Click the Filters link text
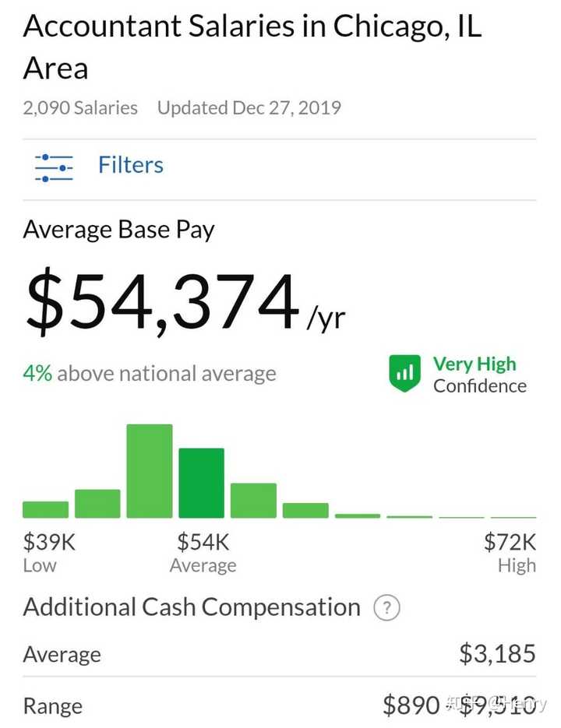This screenshot has height=728, width=561. coord(131,165)
